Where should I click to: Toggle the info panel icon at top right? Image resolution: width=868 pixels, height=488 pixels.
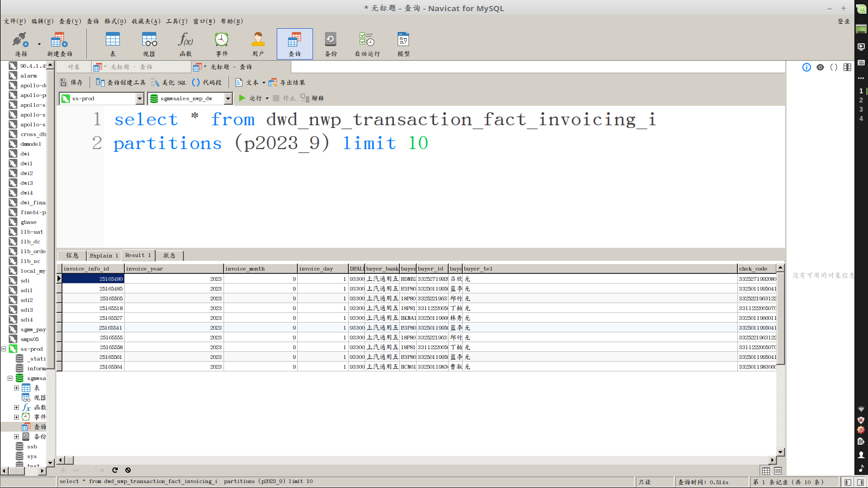click(x=807, y=67)
